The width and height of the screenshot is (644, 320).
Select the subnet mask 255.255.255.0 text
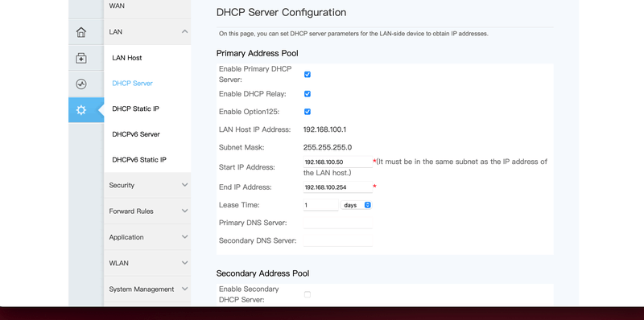tap(328, 147)
